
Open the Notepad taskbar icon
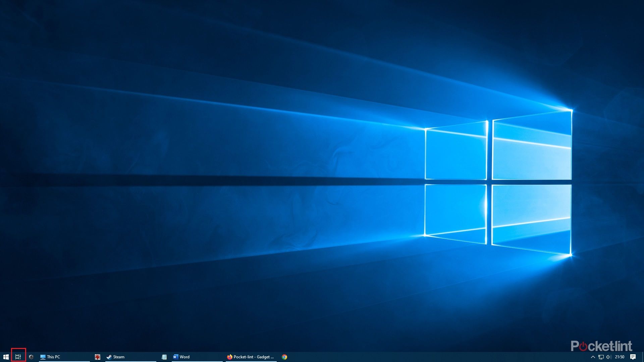click(164, 357)
